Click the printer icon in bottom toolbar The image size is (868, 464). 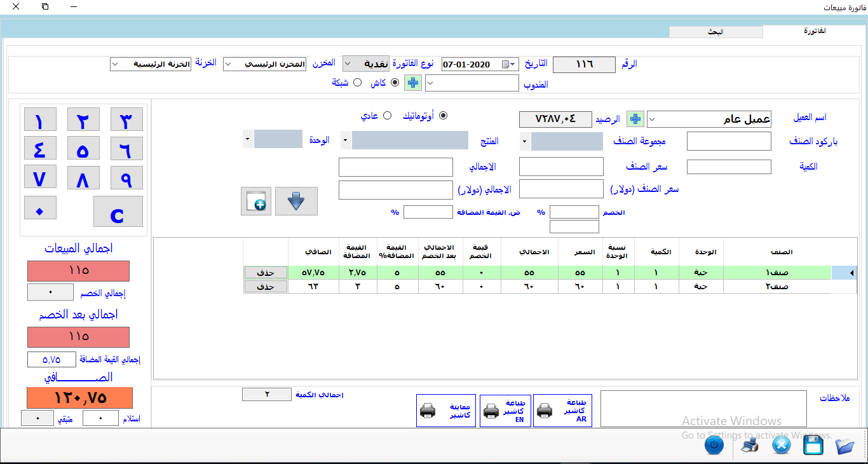[750, 446]
